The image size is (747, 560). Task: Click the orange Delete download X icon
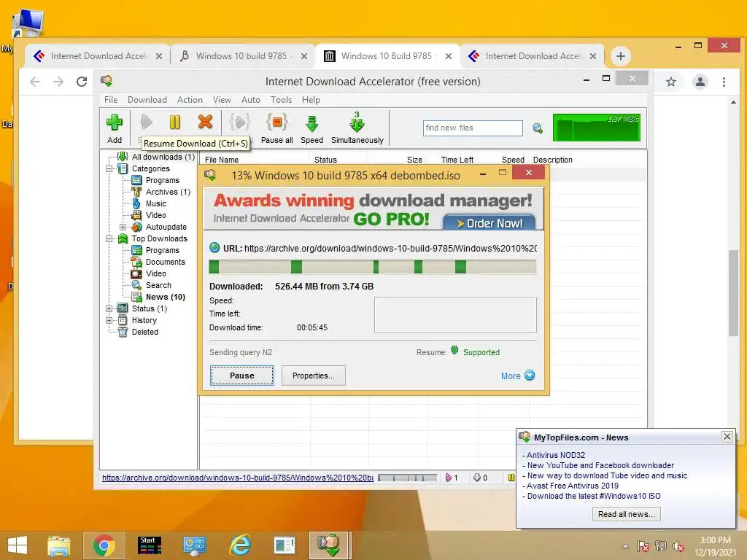pyautogui.click(x=205, y=122)
